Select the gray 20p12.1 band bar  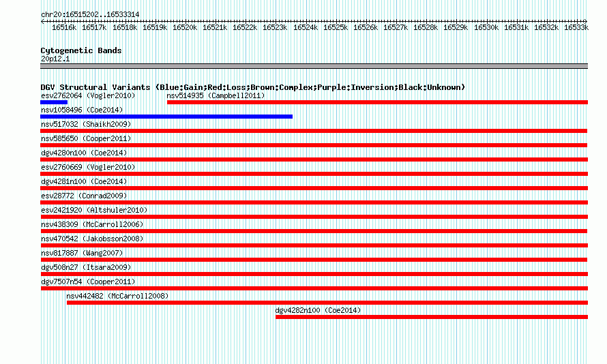pyautogui.click(x=314, y=66)
